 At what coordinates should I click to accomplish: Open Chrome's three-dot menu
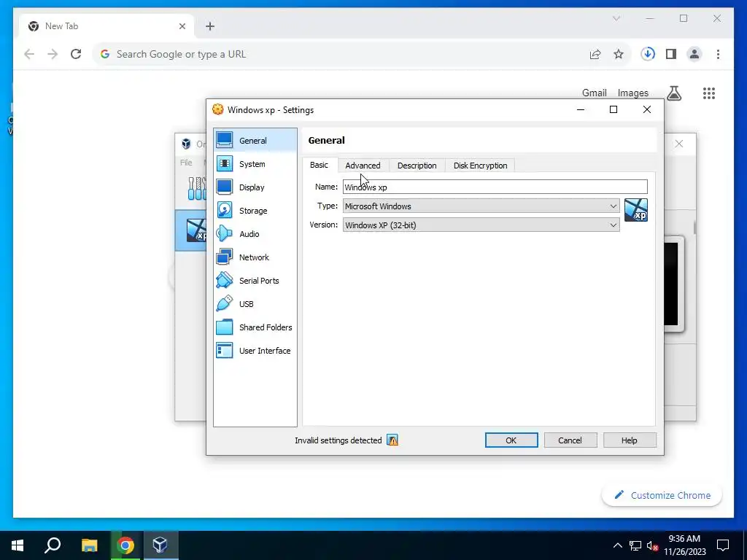pyautogui.click(x=718, y=54)
